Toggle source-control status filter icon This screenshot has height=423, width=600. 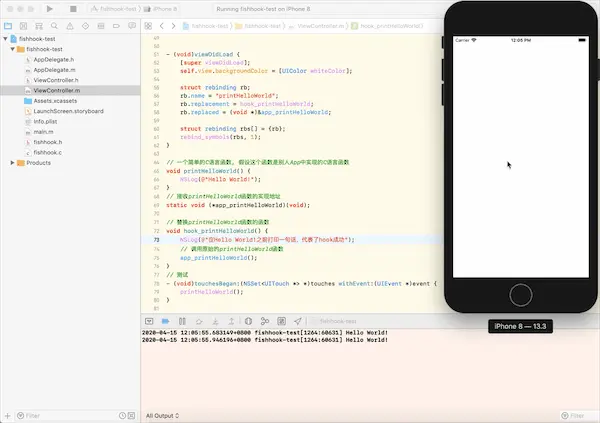click(x=131, y=416)
